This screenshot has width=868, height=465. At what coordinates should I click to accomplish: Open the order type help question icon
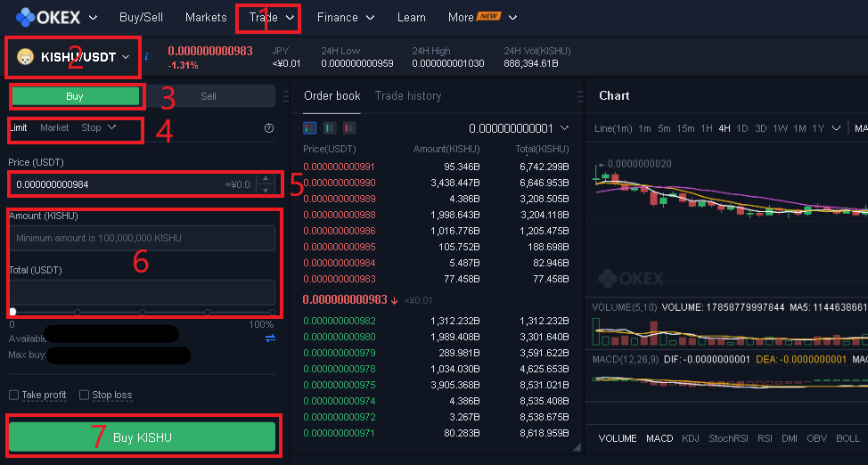(269, 128)
